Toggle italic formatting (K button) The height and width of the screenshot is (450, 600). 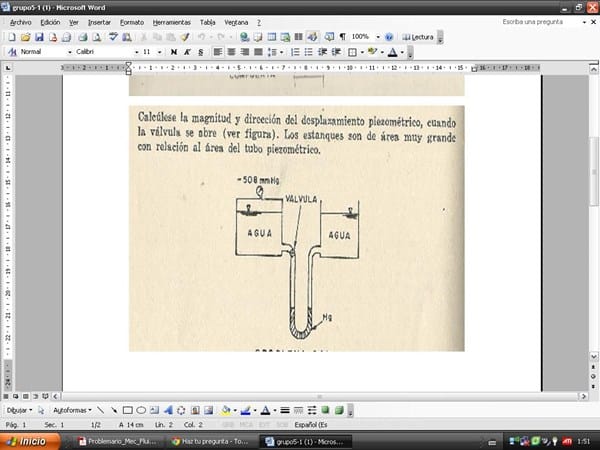(x=186, y=52)
